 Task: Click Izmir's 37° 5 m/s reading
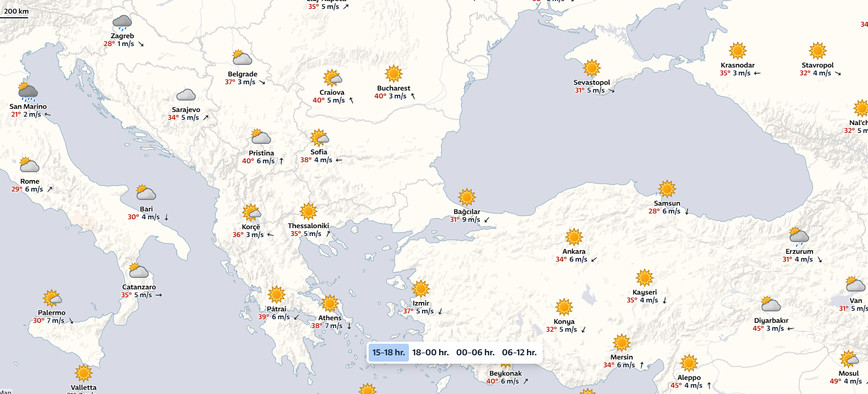coord(418,311)
